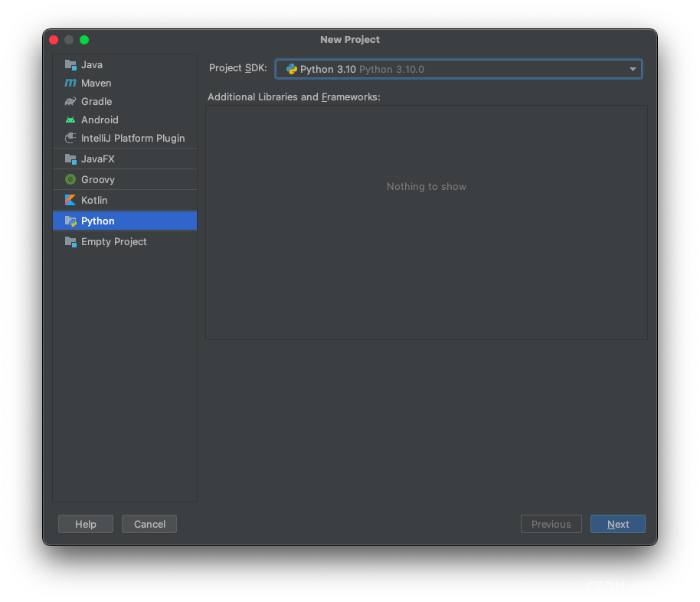
Task: Click the Next button
Action: (618, 524)
